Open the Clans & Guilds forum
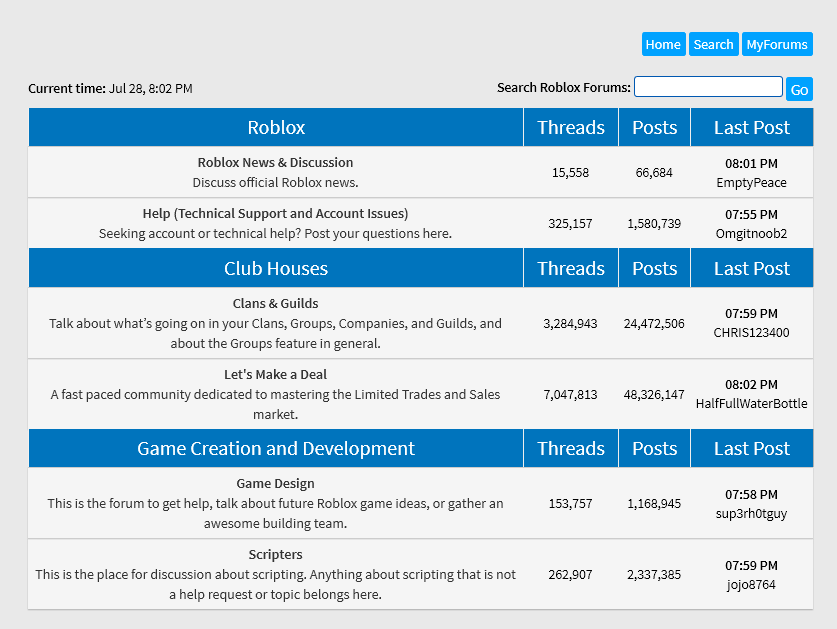This screenshot has width=837, height=629. (275, 303)
